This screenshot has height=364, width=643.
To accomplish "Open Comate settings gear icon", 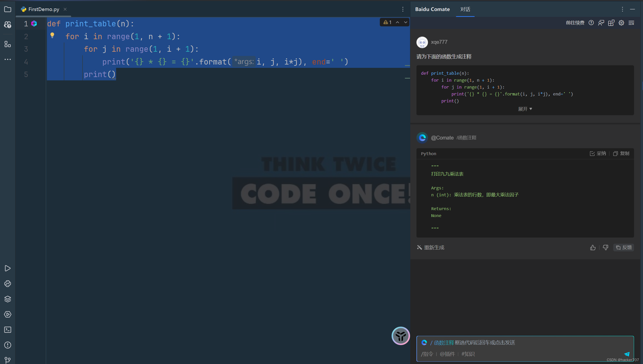I will tap(621, 23).
